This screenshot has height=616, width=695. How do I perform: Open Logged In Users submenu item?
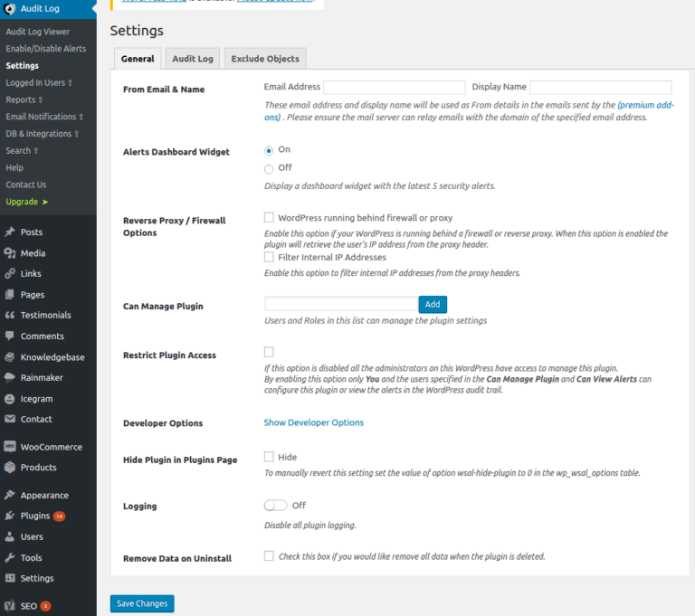coord(39,83)
